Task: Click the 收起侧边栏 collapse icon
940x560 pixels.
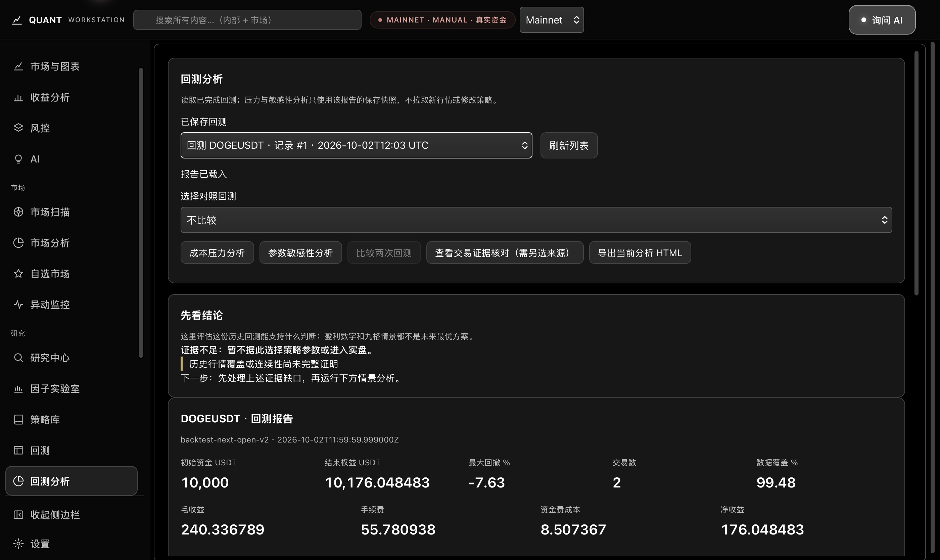Action: pos(18,515)
